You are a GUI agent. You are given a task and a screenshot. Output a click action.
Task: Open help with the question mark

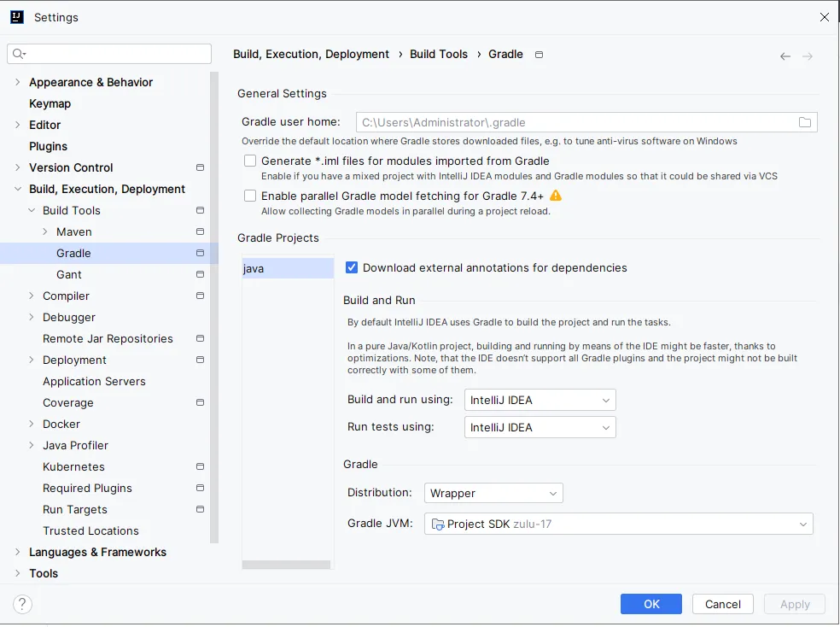point(22,605)
